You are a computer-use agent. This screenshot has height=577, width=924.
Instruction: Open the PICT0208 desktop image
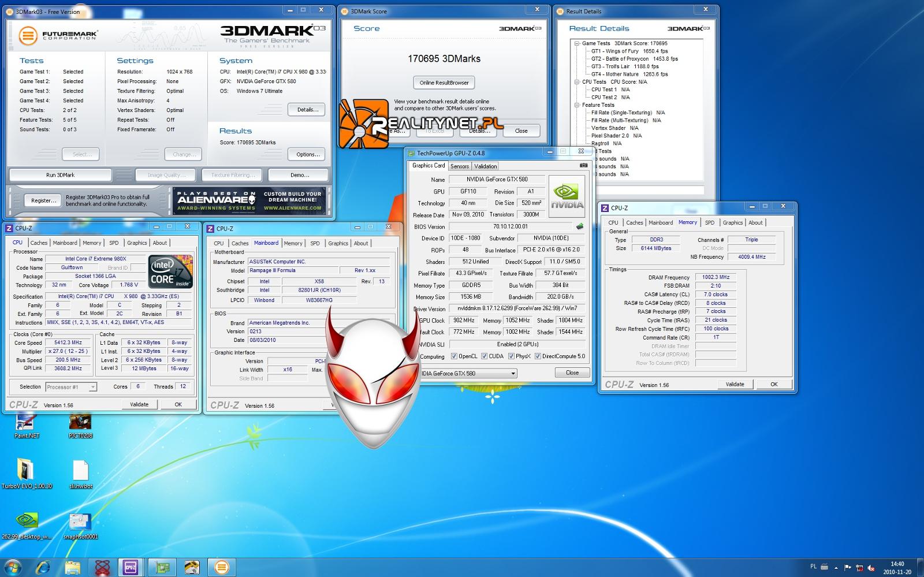[80, 426]
